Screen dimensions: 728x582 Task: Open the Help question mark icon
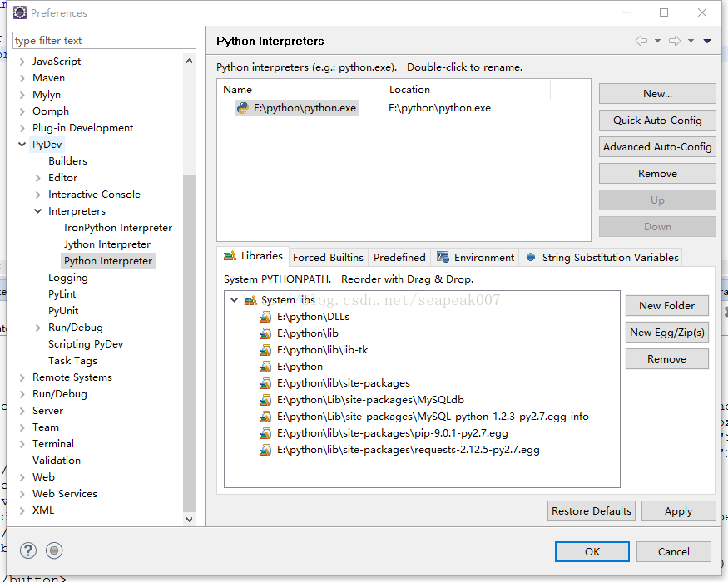pyautogui.click(x=28, y=550)
